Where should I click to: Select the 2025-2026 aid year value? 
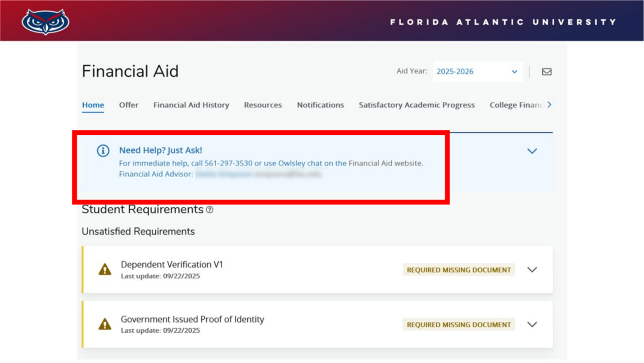(456, 71)
